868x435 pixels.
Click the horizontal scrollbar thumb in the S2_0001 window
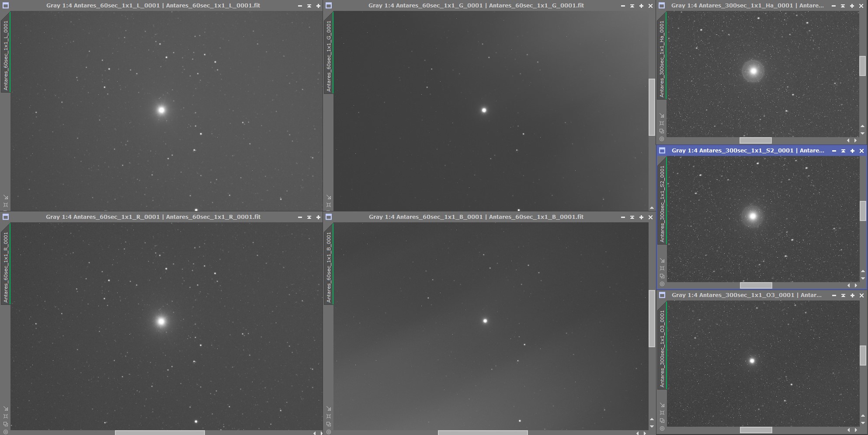756,285
